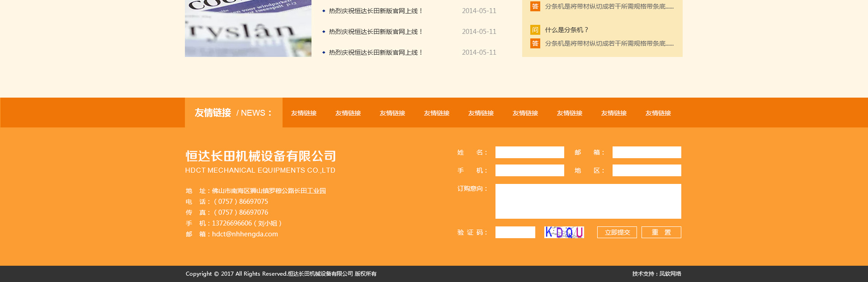Refresh the KDQU captcha image

(x=564, y=232)
